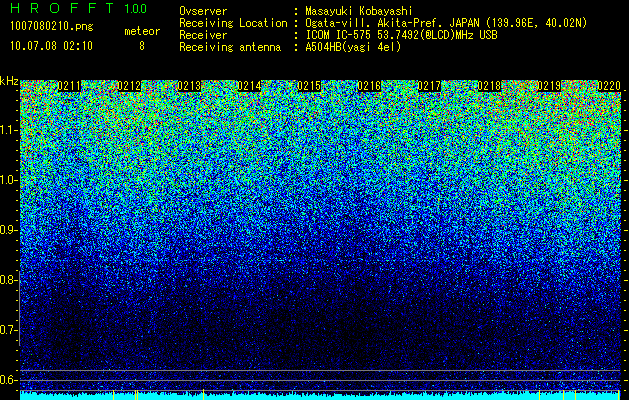Screen dimensions: 629x400
Task: Click the 0214 time marker
Action: click(249, 86)
